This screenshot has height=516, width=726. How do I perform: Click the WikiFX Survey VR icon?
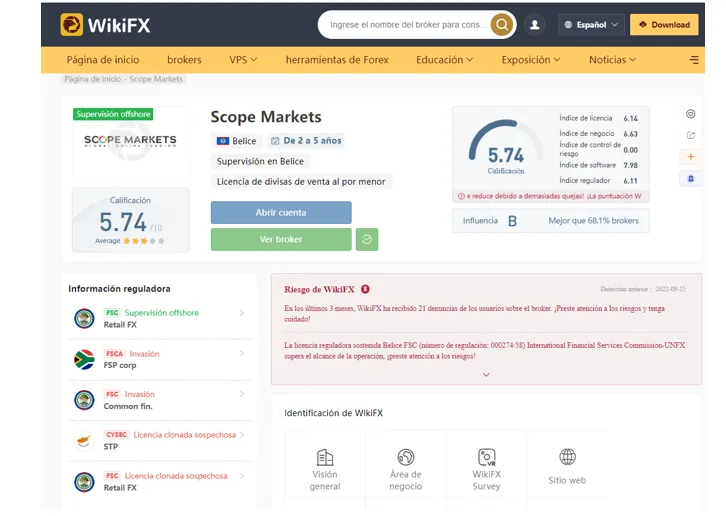[487, 457]
